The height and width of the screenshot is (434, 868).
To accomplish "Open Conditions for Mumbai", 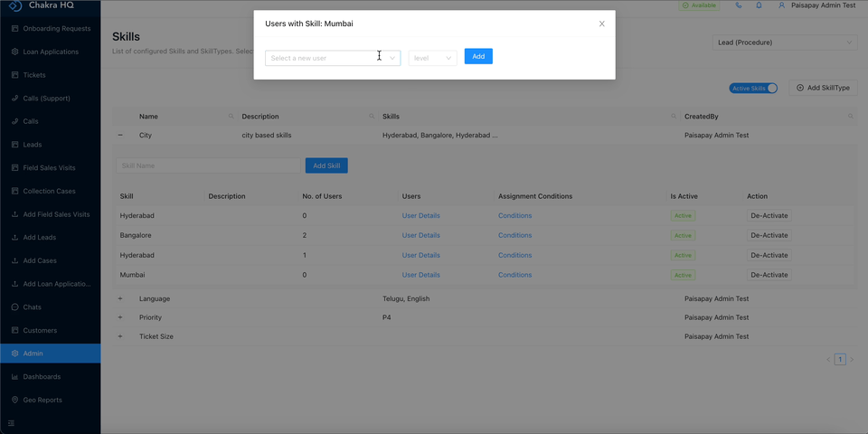I will pos(514,275).
